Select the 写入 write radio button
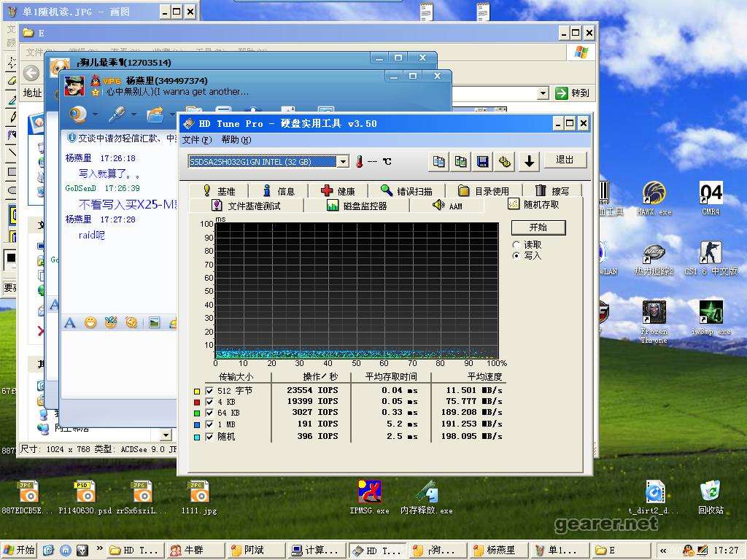This screenshot has width=747, height=560. tap(516, 256)
